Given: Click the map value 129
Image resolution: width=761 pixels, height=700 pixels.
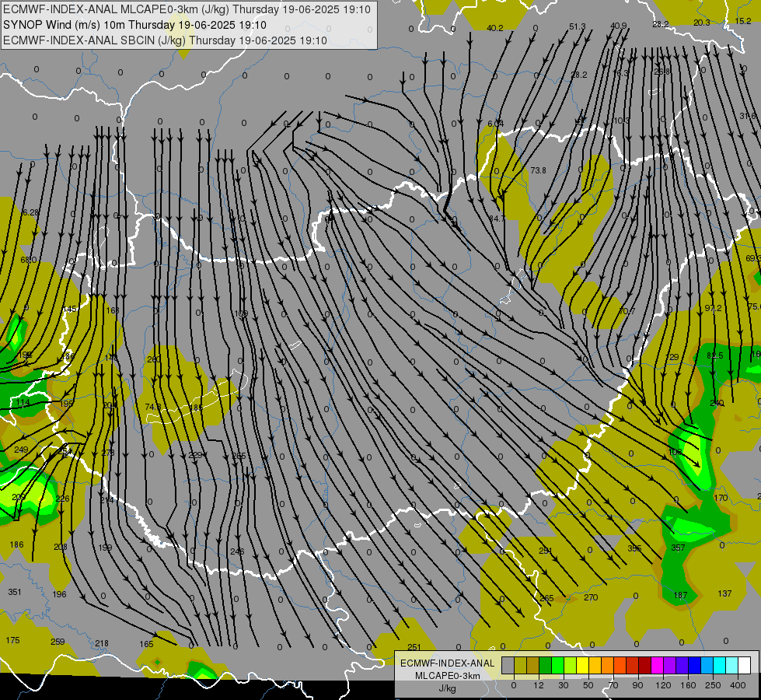Looking at the screenshot, I should (x=672, y=357).
